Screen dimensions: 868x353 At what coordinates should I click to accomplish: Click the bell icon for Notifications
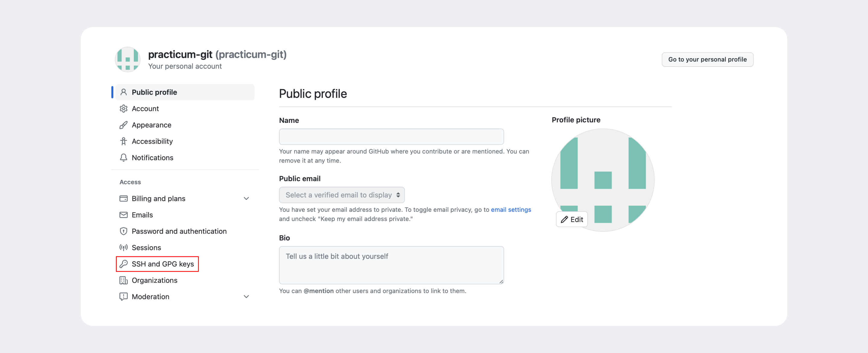[x=123, y=158]
